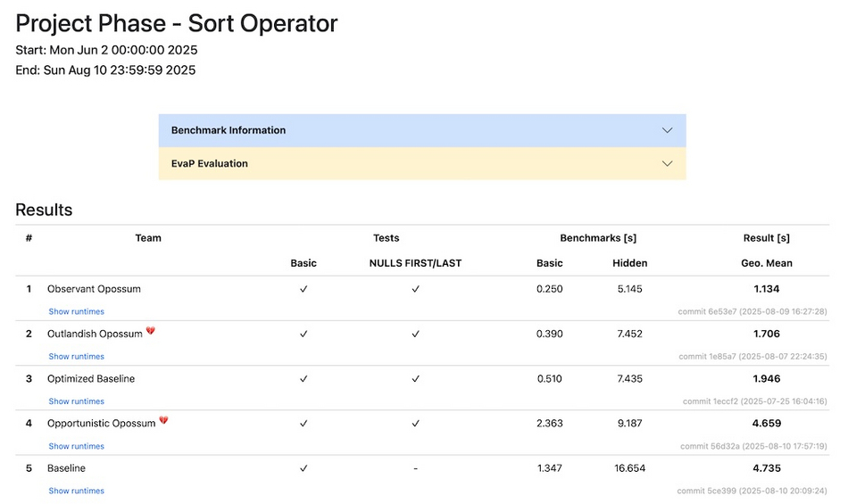Click the Project Phase - Sort Operator heading

pos(177,24)
